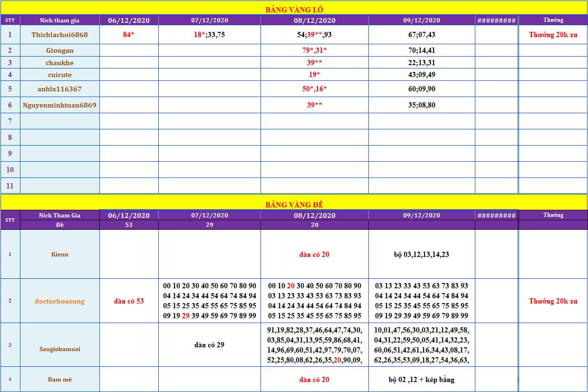This screenshot has width=588, height=392.
Task: Select row number 11 in the Lô table
Action: click(10, 186)
